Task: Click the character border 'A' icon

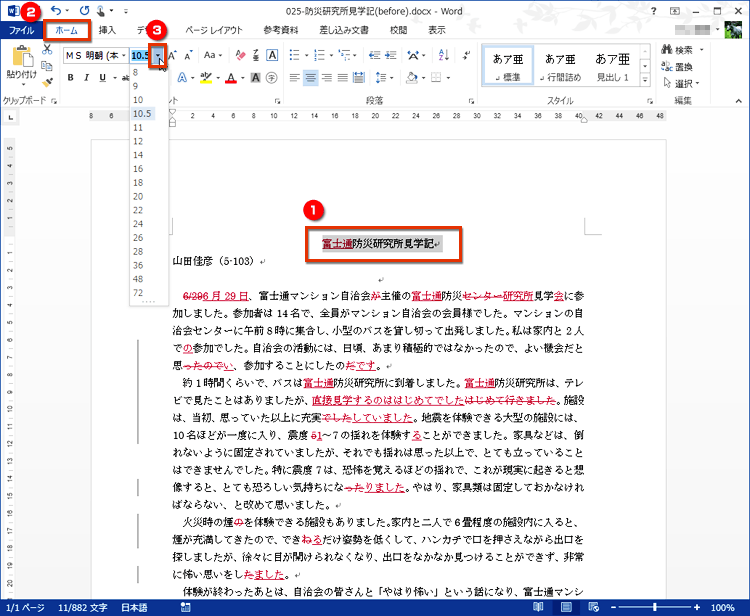Action: pos(272,55)
